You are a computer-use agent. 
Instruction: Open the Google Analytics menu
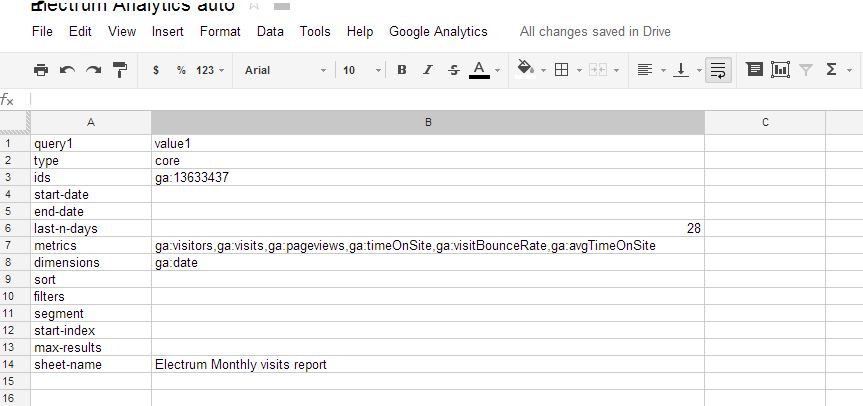coord(438,31)
